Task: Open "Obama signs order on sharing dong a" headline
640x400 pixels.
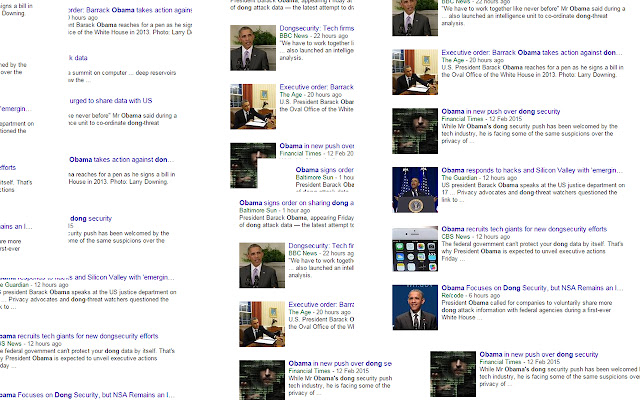Action: (296, 203)
